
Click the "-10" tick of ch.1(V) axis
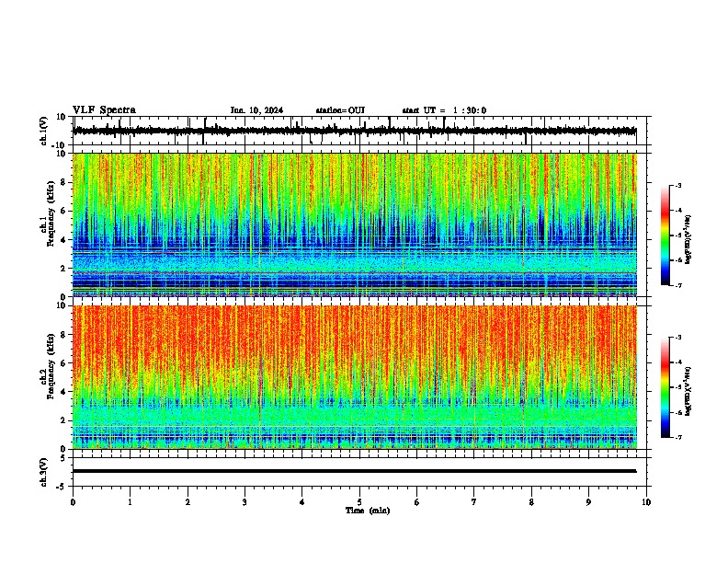coord(60,145)
